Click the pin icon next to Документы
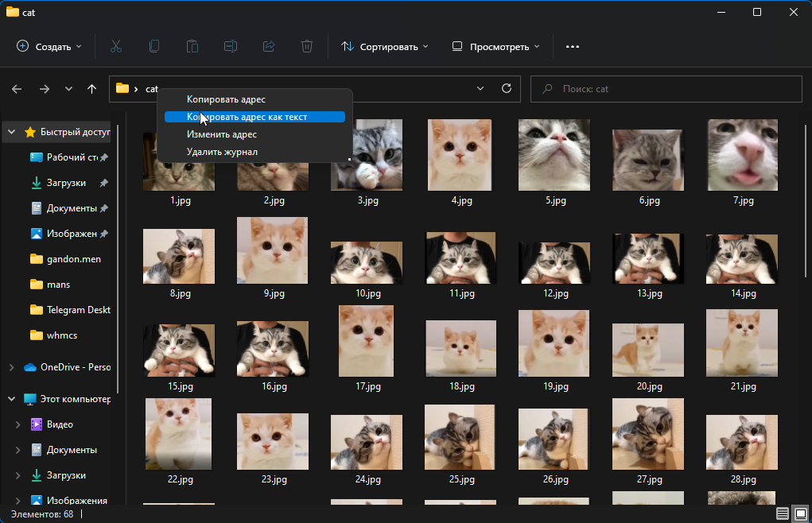 (x=104, y=208)
